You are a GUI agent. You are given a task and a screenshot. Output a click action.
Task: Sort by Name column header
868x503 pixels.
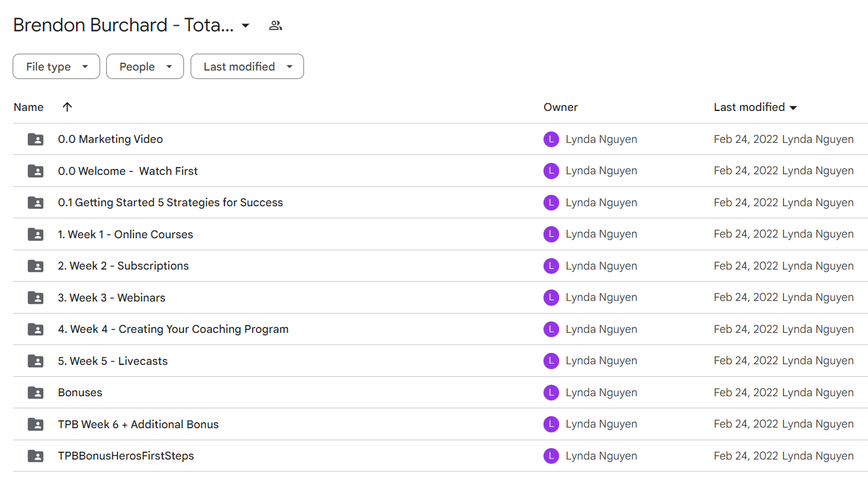point(28,107)
